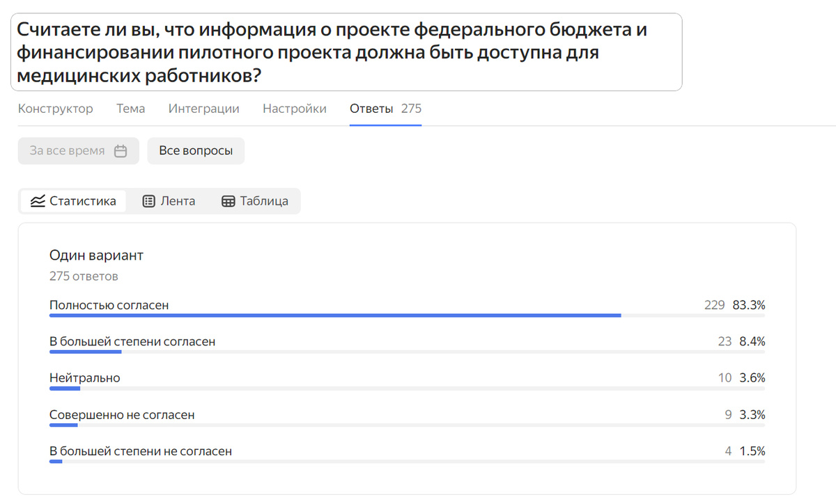836x504 pixels.
Task: Select the option Совершенно не согласен
Action: coord(122,414)
